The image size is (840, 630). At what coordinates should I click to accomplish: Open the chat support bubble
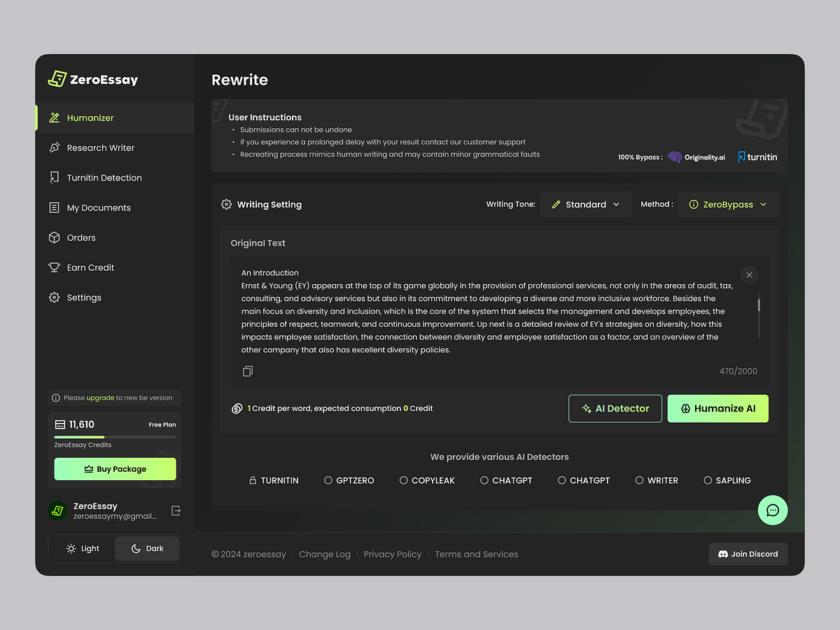[773, 510]
